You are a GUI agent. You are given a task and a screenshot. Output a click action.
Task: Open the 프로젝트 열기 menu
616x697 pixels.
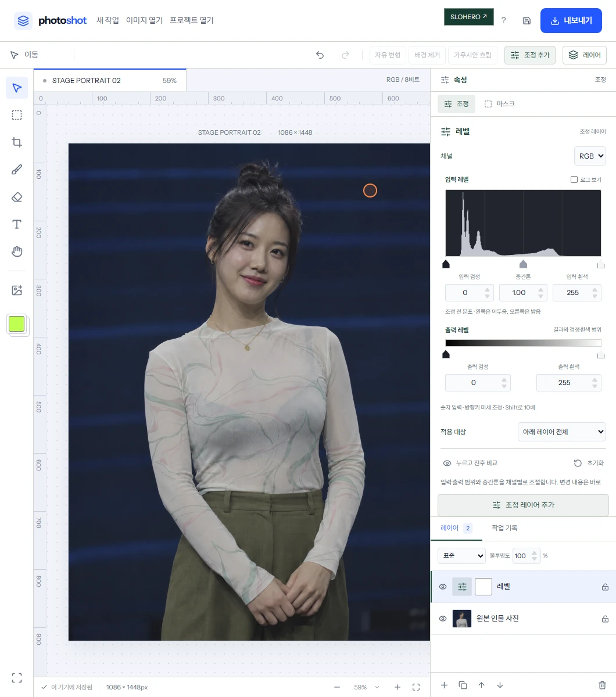[x=192, y=20]
